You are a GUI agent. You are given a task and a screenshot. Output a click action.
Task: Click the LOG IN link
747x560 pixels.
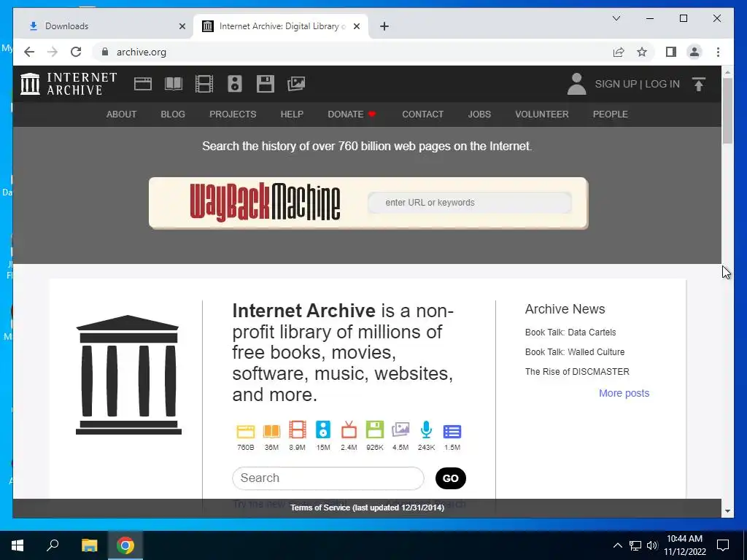662,84
